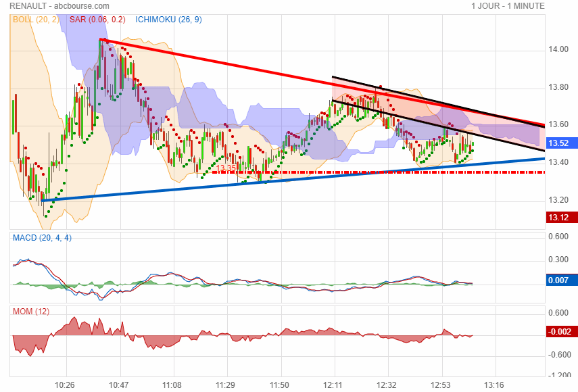Click the red 13.35 support level label

pos(226,168)
